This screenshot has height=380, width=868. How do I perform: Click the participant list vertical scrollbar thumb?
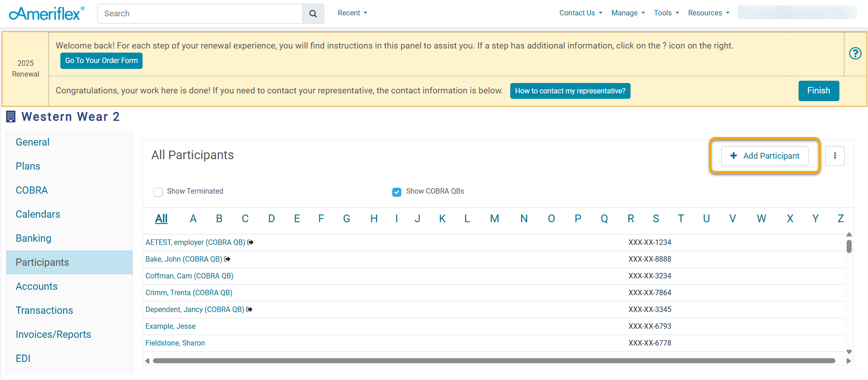(x=849, y=246)
